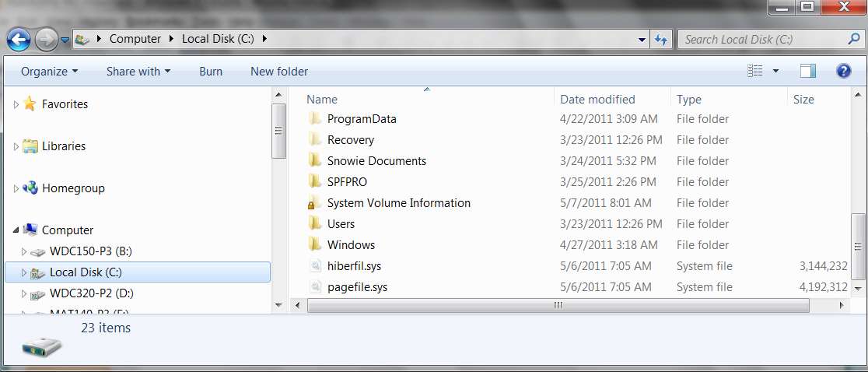This screenshot has width=868, height=372.
Task: Click the SPFPRO folder icon
Action: point(315,181)
